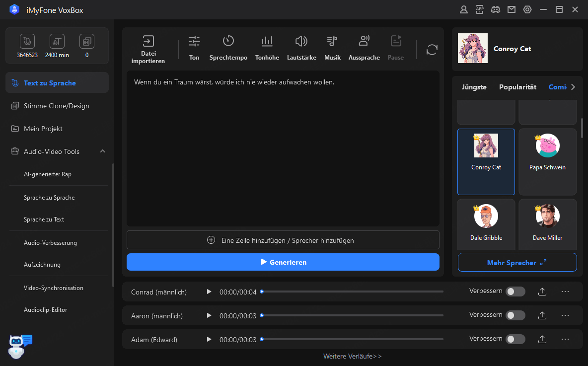588x366 pixels.
Task: Enable Verbessern for Conrad (männlich)
Action: click(515, 292)
